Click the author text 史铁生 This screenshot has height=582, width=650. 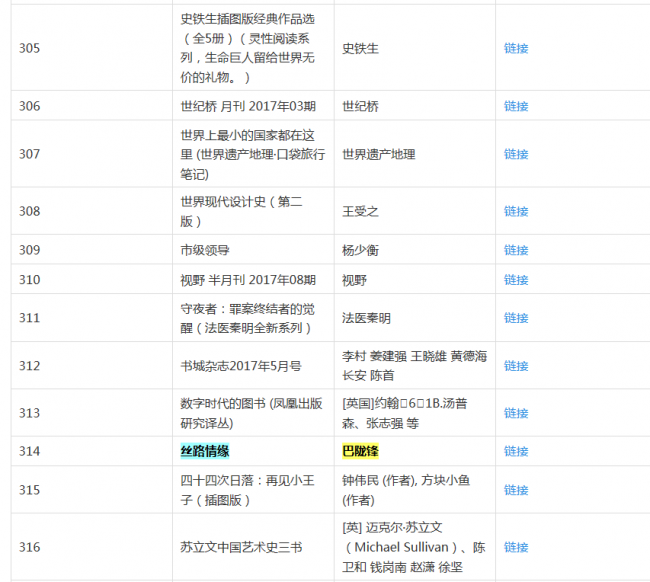pyautogui.click(x=360, y=48)
